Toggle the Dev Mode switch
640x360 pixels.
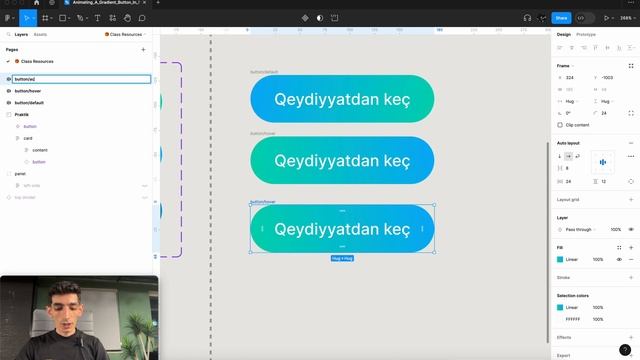click(584, 18)
